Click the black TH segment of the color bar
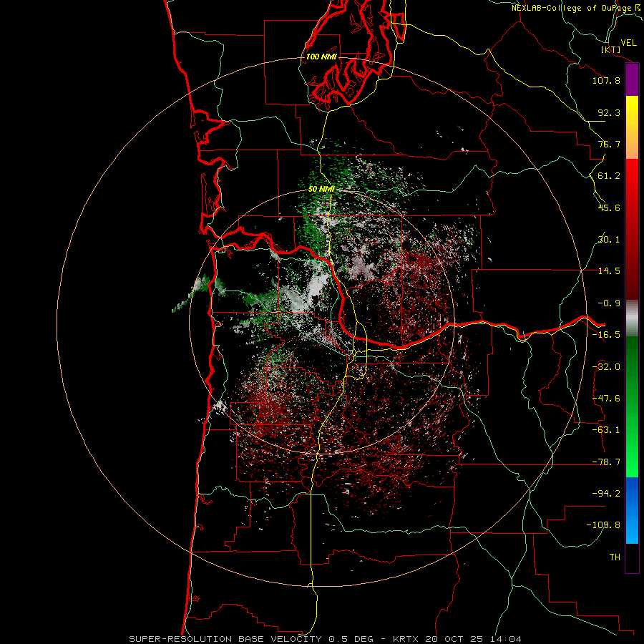The width and height of the screenshot is (644, 644). tap(632, 557)
